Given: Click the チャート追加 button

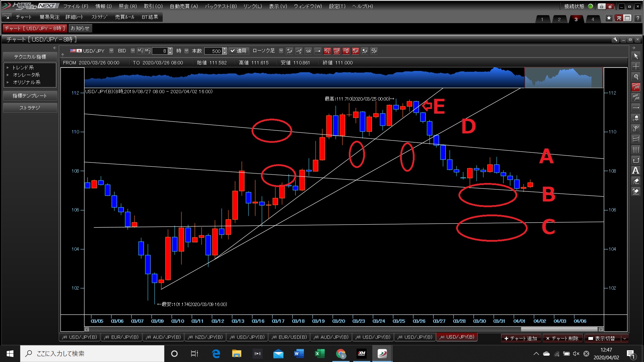Looking at the screenshot, I should (521, 339).
